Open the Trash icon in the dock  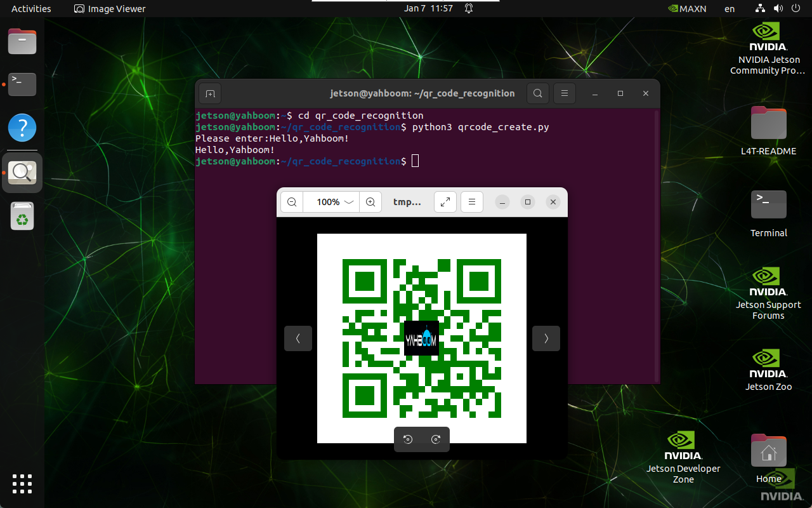coord(22,216)
